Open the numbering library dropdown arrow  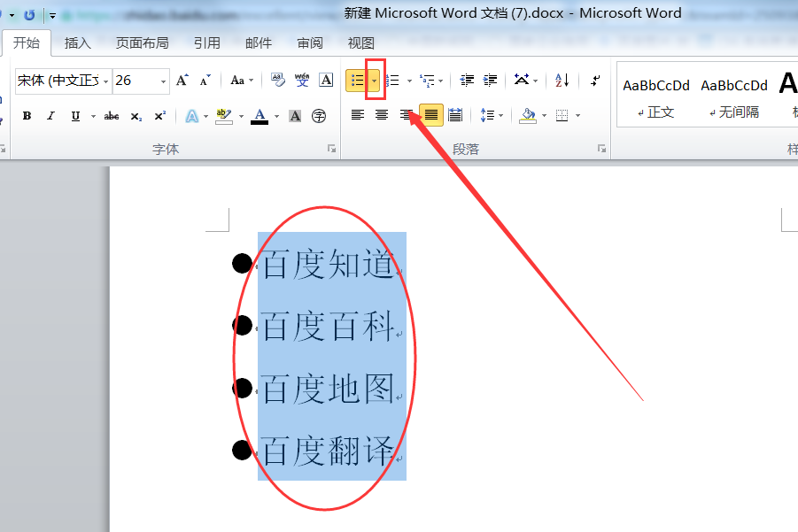[410, 81]
